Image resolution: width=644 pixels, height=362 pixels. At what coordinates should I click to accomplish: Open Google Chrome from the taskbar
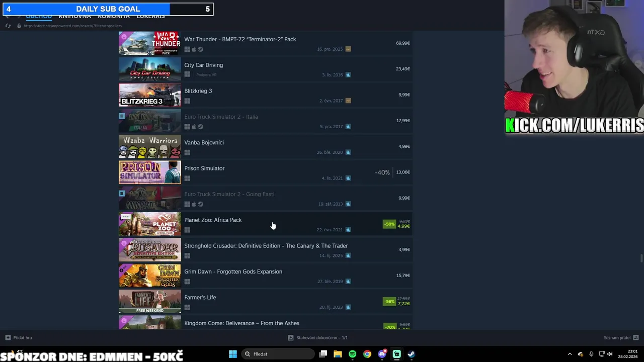(x=367, y=354)
